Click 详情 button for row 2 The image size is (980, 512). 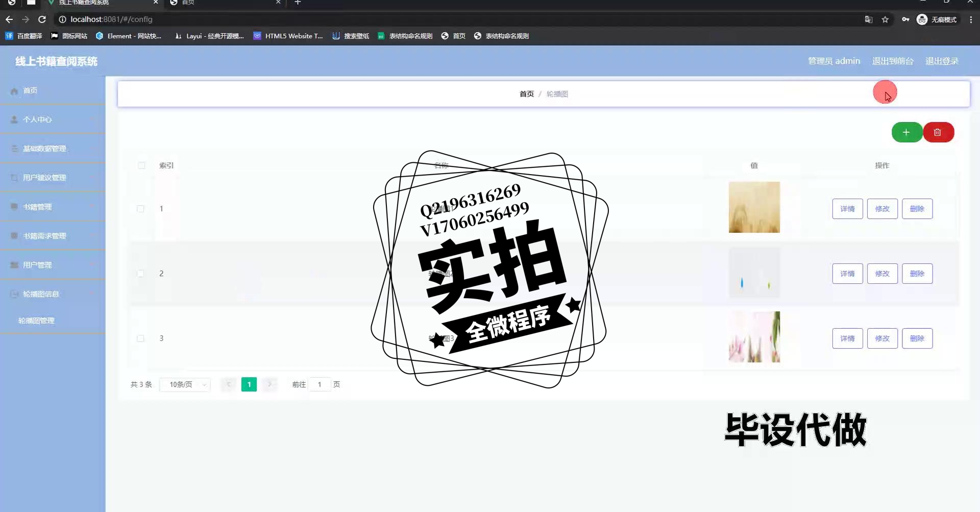click(847, 274)
